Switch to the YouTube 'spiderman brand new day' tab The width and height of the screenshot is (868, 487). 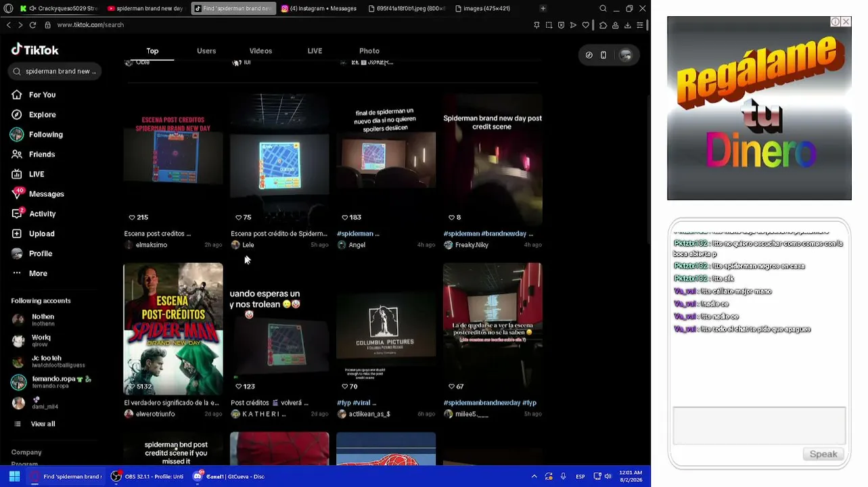point(144,8)
